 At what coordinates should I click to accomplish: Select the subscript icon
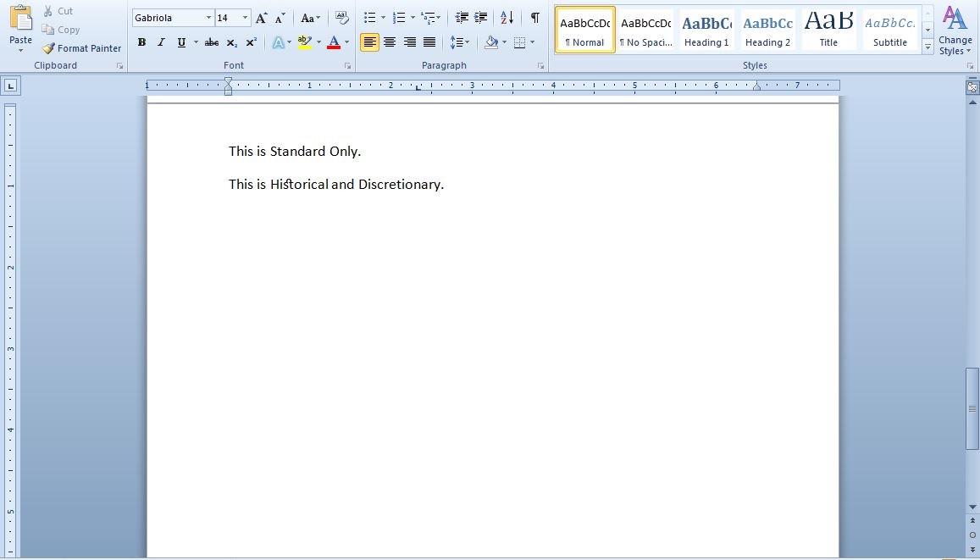click(x=230, y=42)
